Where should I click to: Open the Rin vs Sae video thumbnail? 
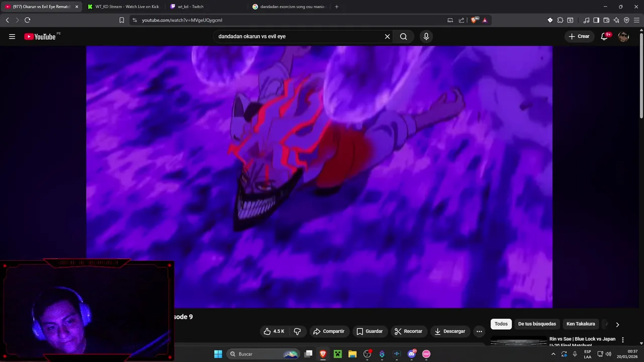(x=519, y=341)
